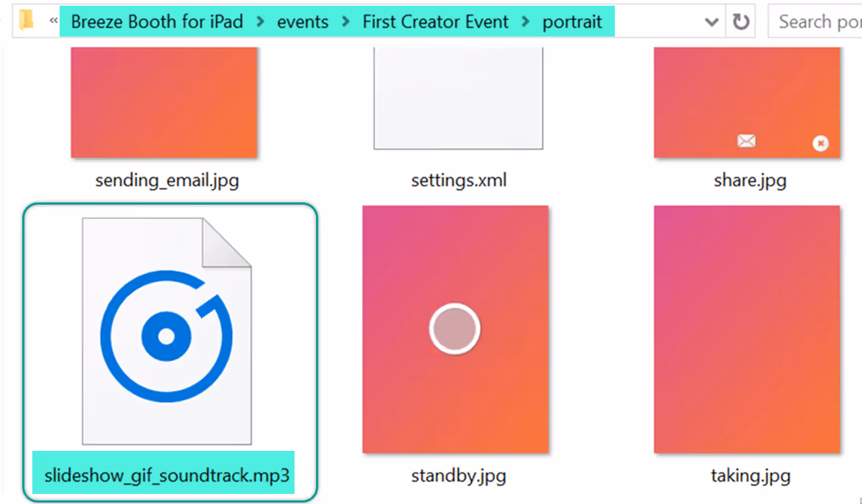862x504 pixels.
Task: Click the portrait breadcrumb segment
Action: [573, 22]
